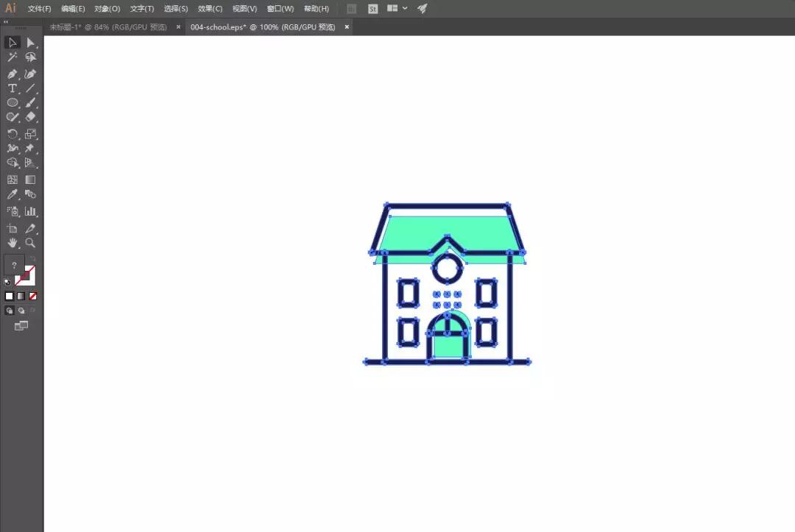
Task: Set paint mode to None
Action: pyautogui.click(x=33, y=296)
